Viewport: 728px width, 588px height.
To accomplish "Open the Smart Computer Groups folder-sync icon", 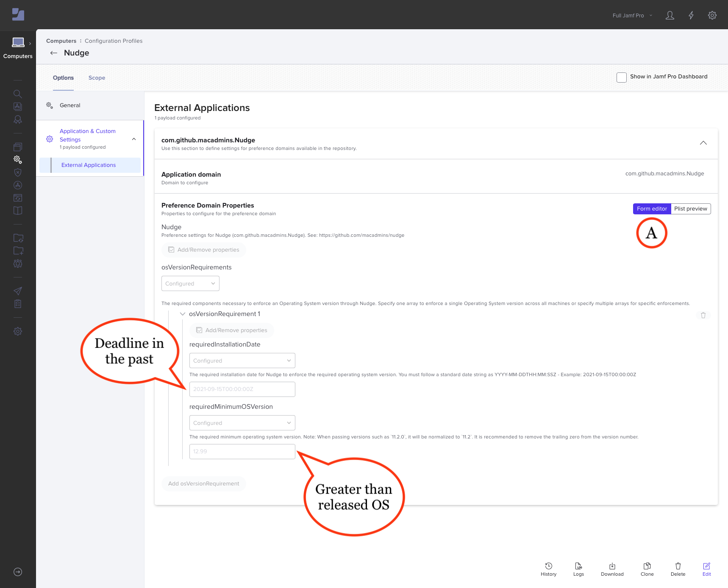I will (18, 238).
